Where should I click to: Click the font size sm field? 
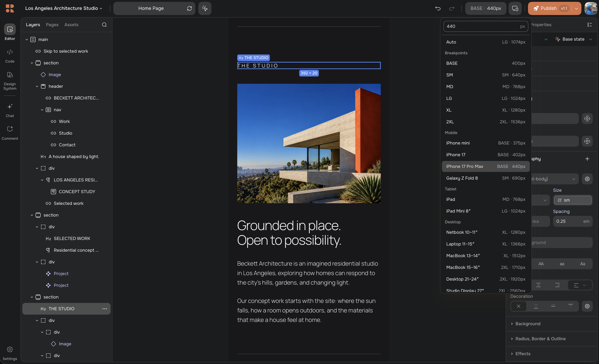click(x=572, y=200)
